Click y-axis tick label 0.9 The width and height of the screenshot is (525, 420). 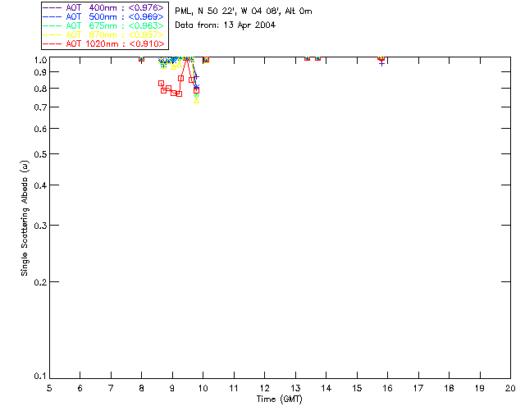[x=40, y=72]
